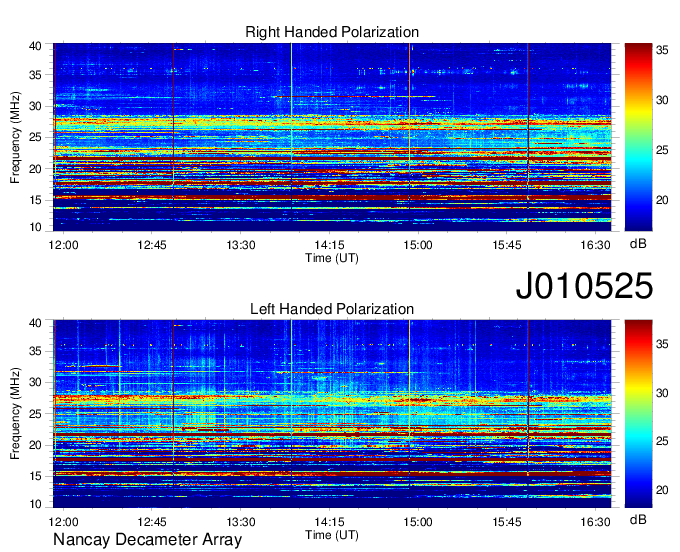Click the top spectrogram's Right Handed Polarization area

point(332,137)
